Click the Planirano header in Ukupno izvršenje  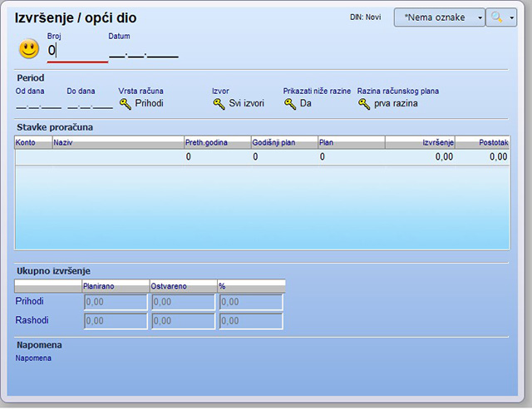116,286
